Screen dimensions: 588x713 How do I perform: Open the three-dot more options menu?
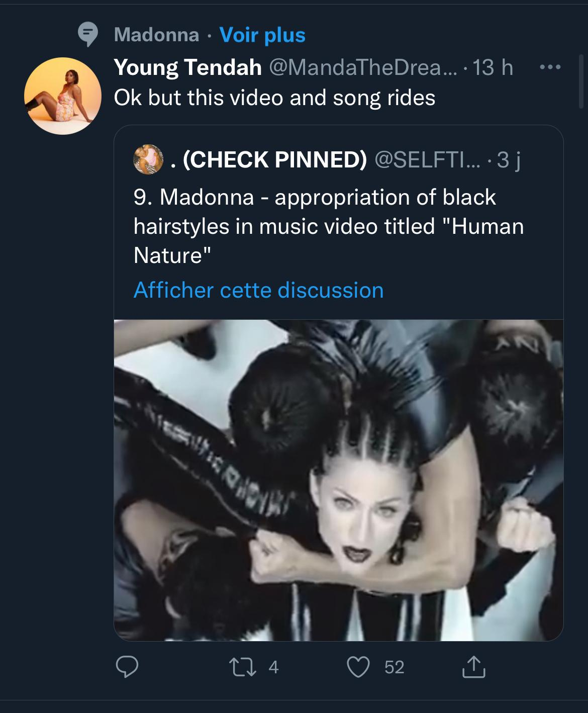pos(551,67)
